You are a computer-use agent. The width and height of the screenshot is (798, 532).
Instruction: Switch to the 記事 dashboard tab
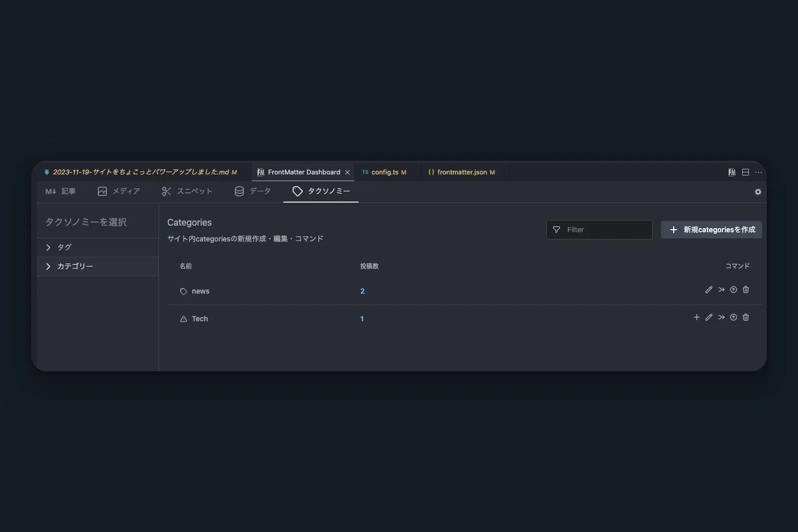coord(61,191)
